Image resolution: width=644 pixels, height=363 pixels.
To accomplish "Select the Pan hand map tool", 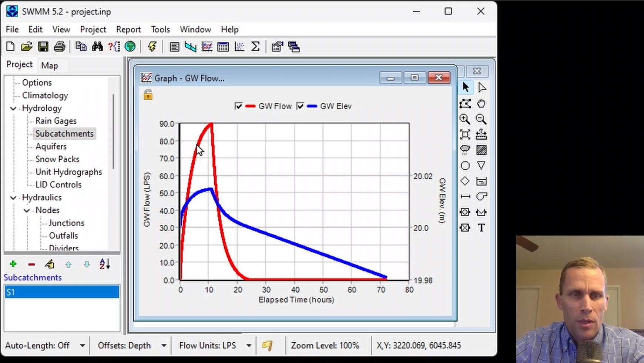I will [x=481, y=103].
